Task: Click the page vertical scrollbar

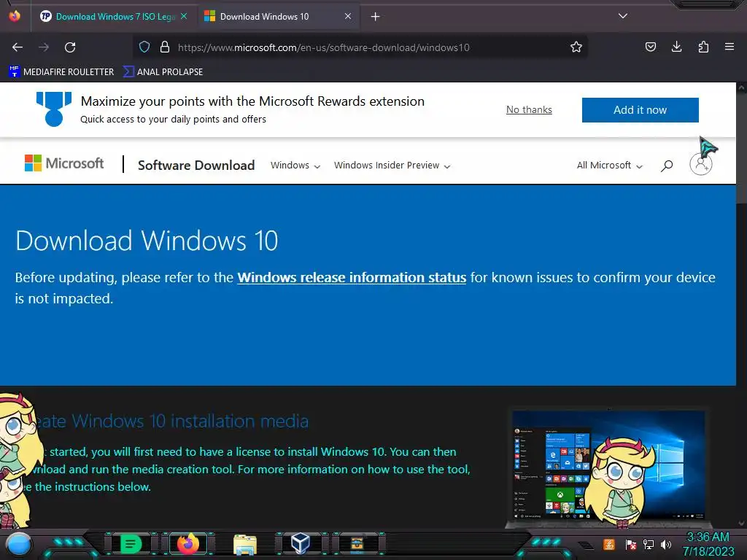Action: tap(741, 305)
